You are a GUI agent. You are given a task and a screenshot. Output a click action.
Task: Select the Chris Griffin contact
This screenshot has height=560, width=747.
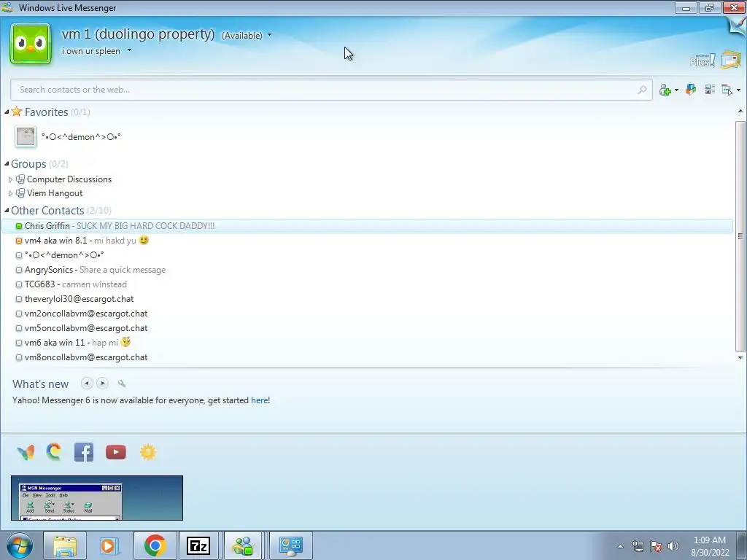click(367, 226)
